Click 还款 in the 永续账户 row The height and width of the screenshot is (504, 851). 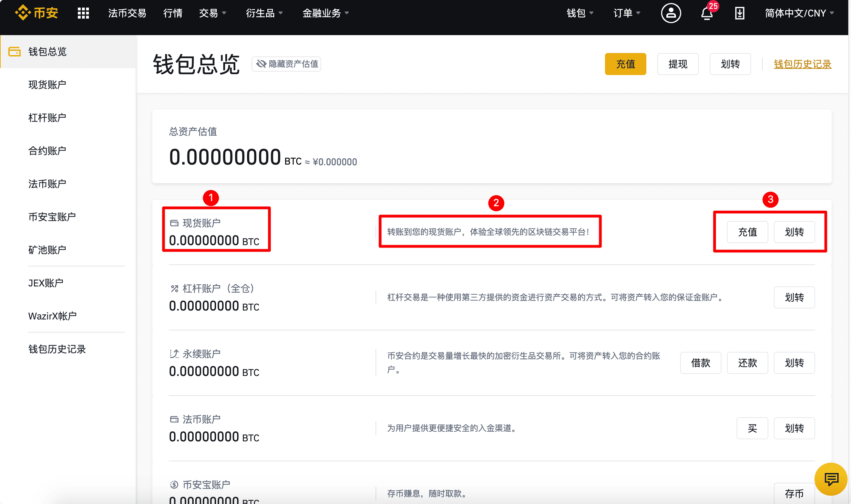tap(747, 363)
